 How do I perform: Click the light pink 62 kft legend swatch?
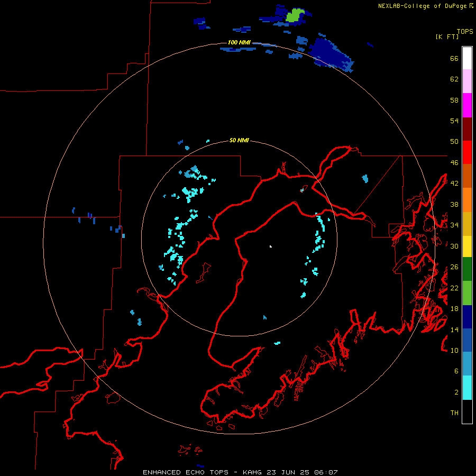[467, 81]
